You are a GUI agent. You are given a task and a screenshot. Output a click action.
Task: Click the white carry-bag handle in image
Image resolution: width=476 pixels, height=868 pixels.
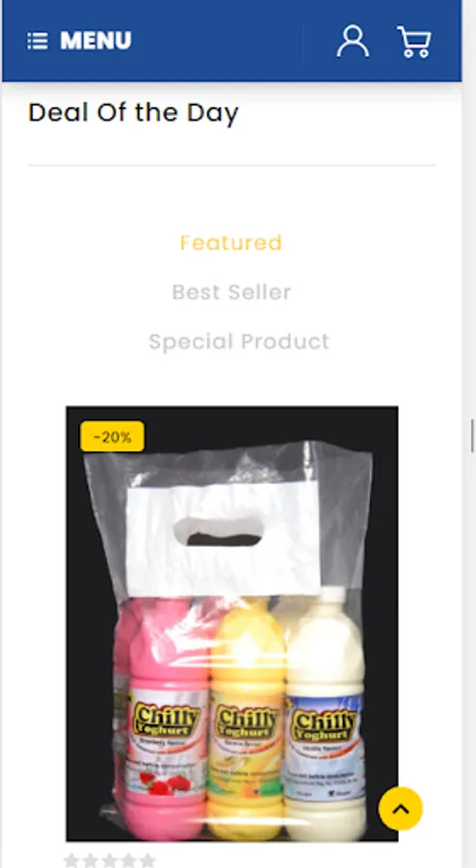click(223, 538)
